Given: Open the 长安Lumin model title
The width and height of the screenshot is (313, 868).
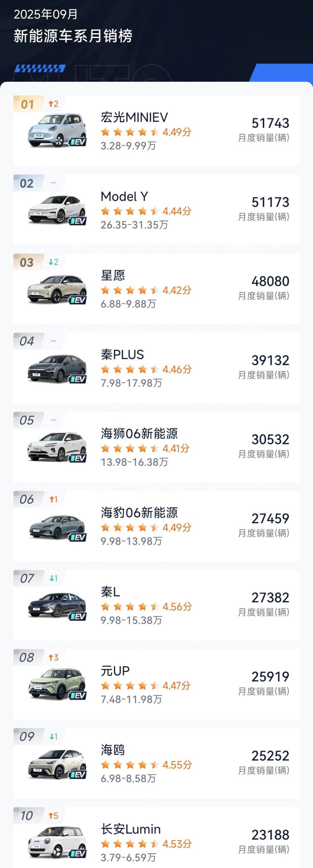Looking at the screenshot, I should pos(131,829).
